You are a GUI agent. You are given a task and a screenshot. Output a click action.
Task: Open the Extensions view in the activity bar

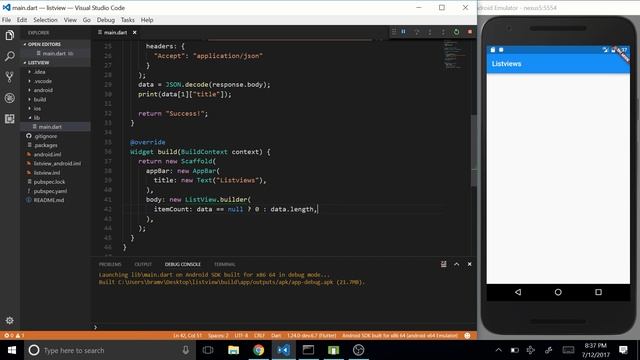[10, 119]
